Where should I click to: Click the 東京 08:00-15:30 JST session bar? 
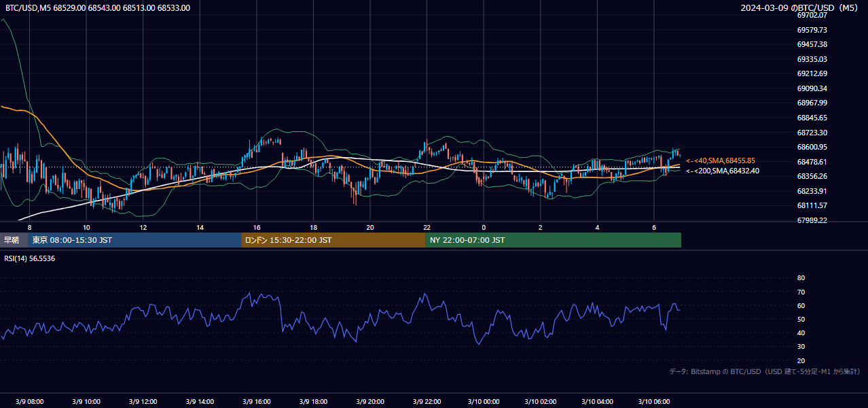coord(134,240)
